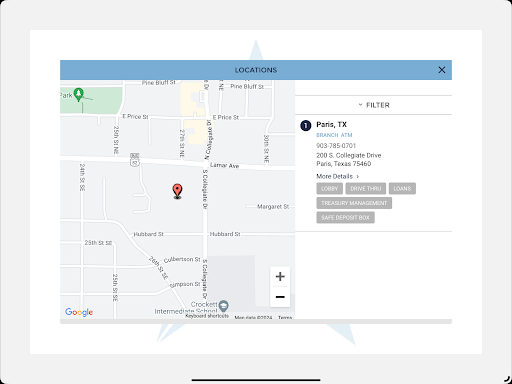
Task: Zoom in with the map plus button
Action: [280, 276]
